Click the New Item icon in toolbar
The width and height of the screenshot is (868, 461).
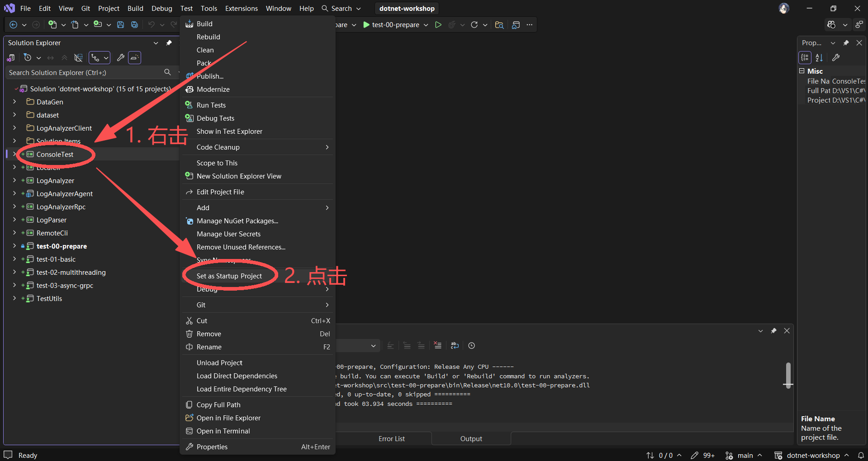tap(52, 25)
